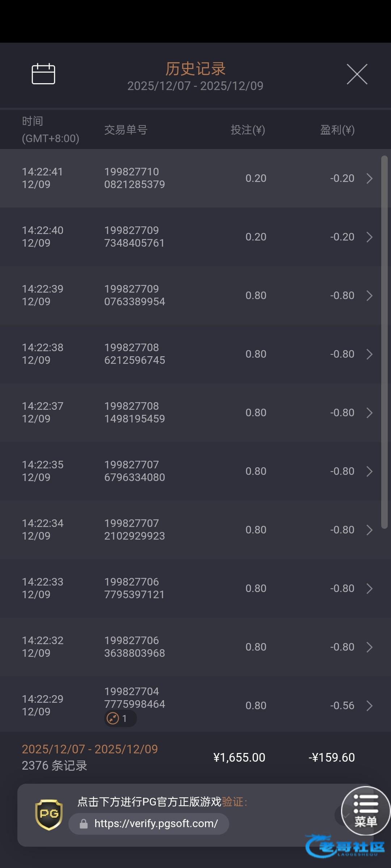
Task: Expand the 14:22:29 record with -0.56 profit
Action: pyautogui.click(x=369, y=706)
